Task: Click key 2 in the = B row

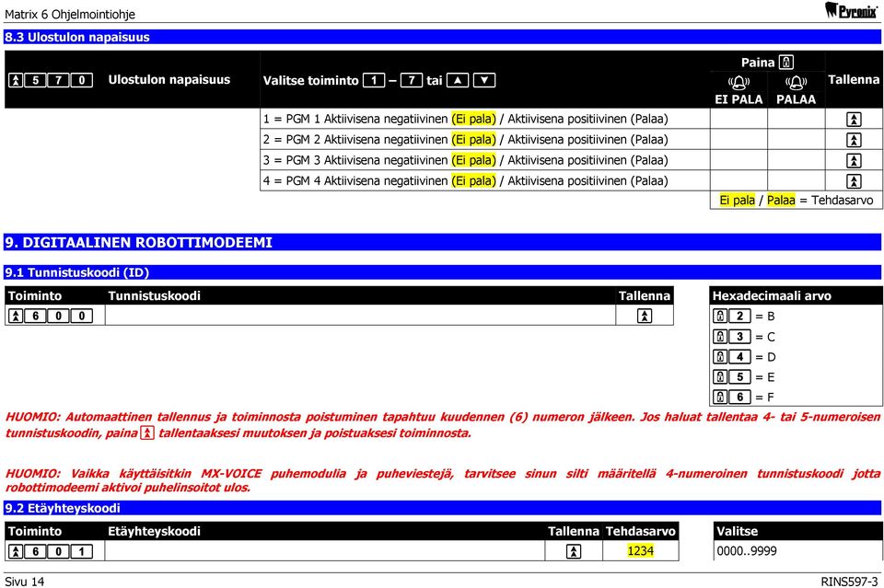Action: (739, 316)
